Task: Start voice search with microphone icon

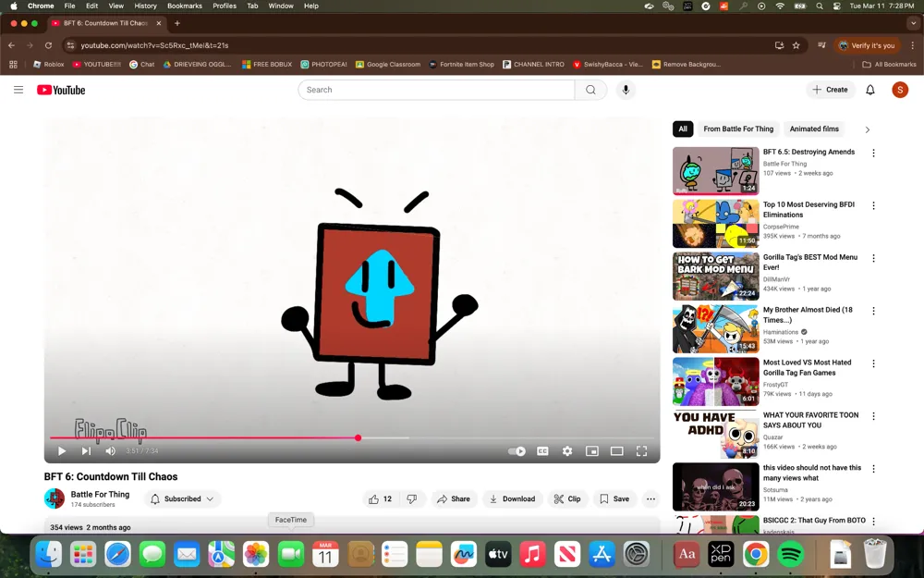Action: (626, 90)
